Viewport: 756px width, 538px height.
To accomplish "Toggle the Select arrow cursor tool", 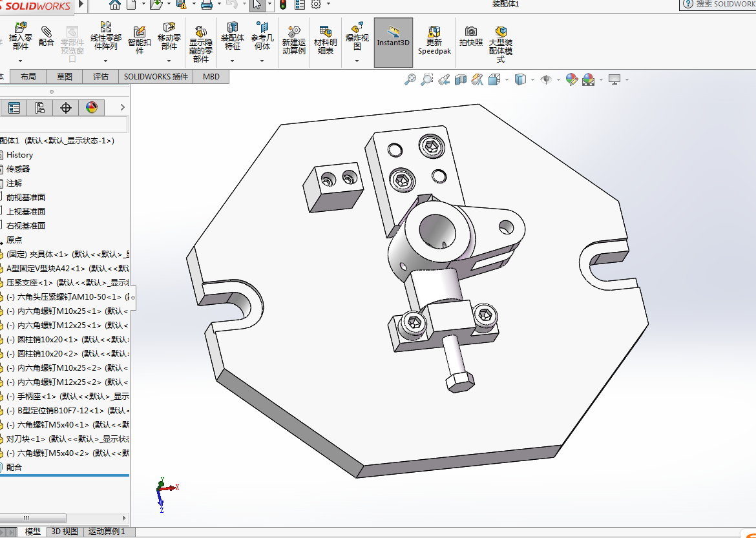I will click(x=257, y=5).
